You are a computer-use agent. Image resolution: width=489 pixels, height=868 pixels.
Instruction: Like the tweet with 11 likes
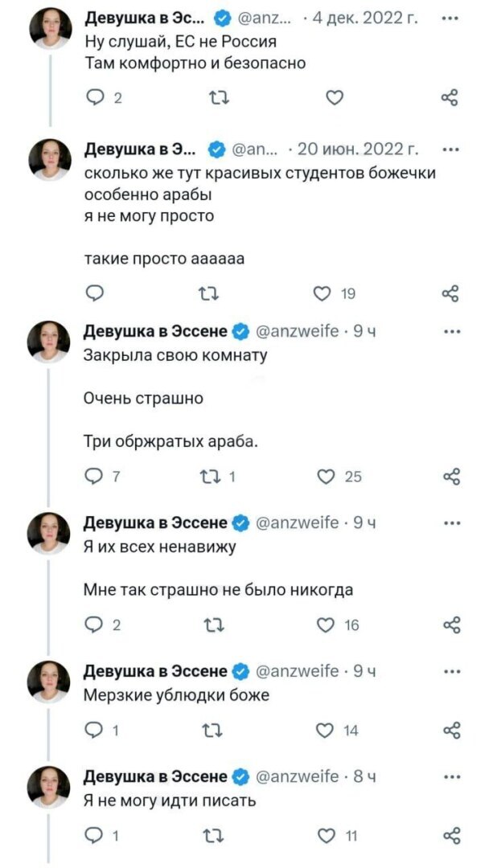(323, 837)
